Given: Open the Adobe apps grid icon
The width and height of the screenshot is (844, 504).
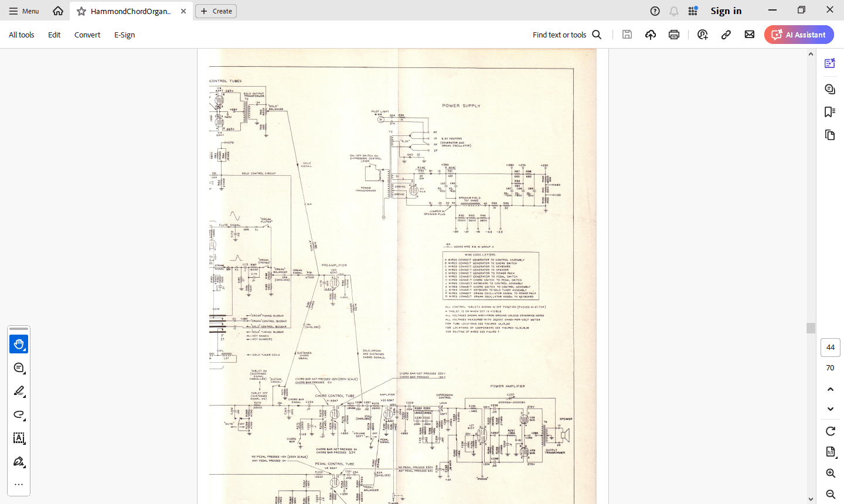Looking at the screenshot, I should pyautogui.click(x=693, y=11).
